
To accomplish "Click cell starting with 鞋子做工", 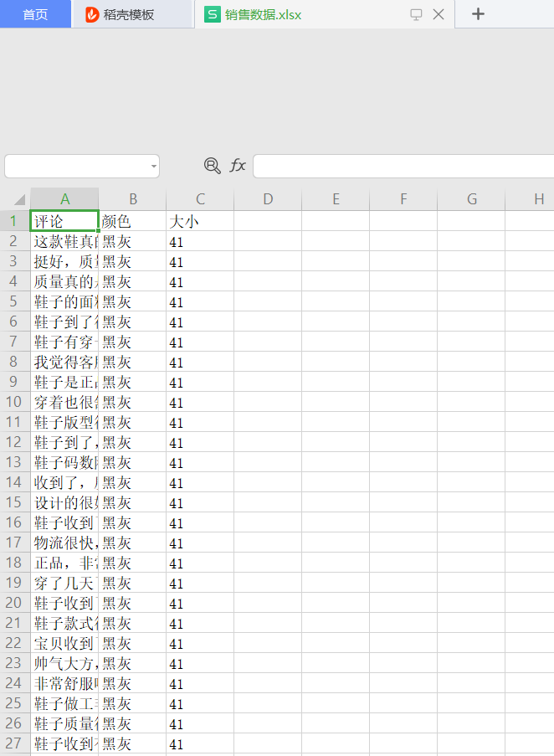I will [x=64, y=703].
